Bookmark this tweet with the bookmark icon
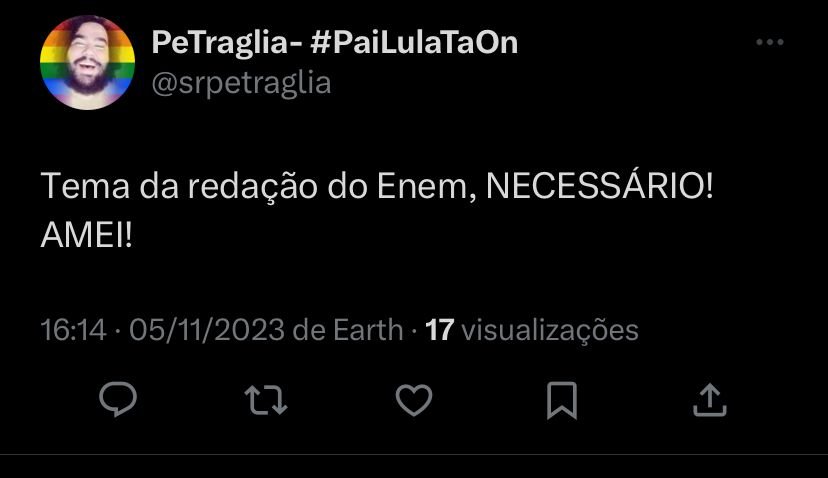 (x=562, y=400)
